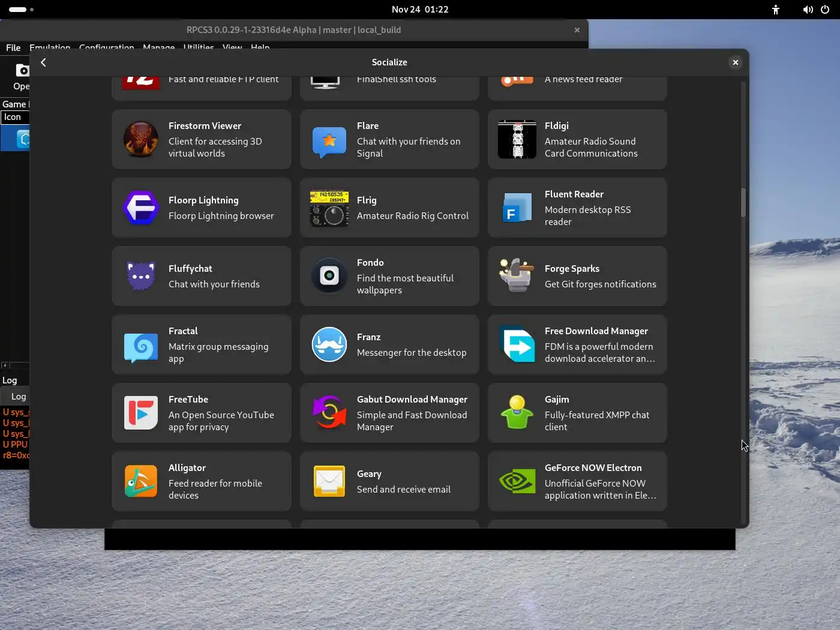The height and width of the screenshot is (630, 840).
Task: Go back with the arrow in Socialize header
Action: point(43,62)
